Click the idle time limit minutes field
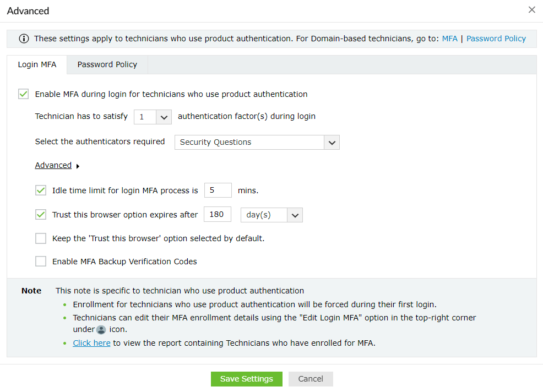The image size is (543, 392). click(x=218, y=190)
